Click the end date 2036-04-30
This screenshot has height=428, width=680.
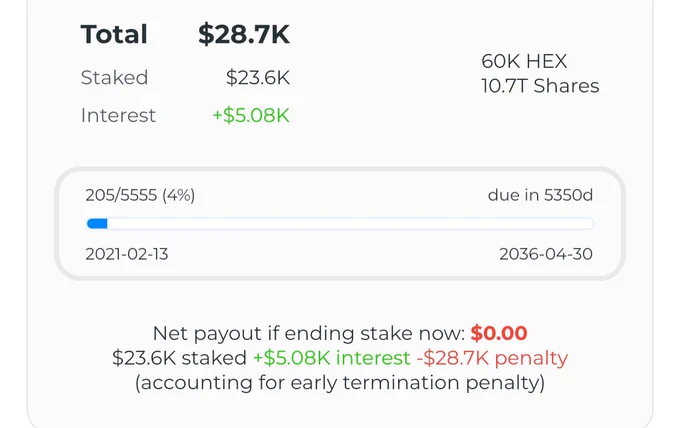[x=546, y=254]
